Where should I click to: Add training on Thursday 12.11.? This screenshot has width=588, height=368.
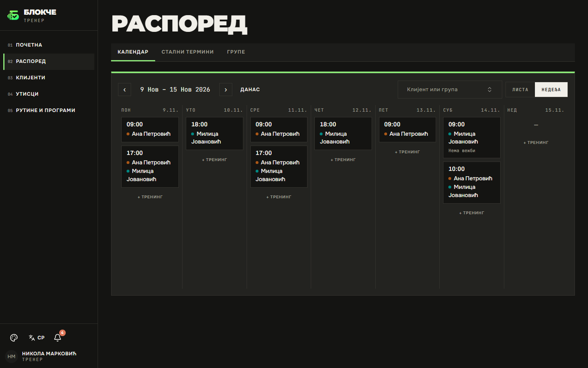343,160
